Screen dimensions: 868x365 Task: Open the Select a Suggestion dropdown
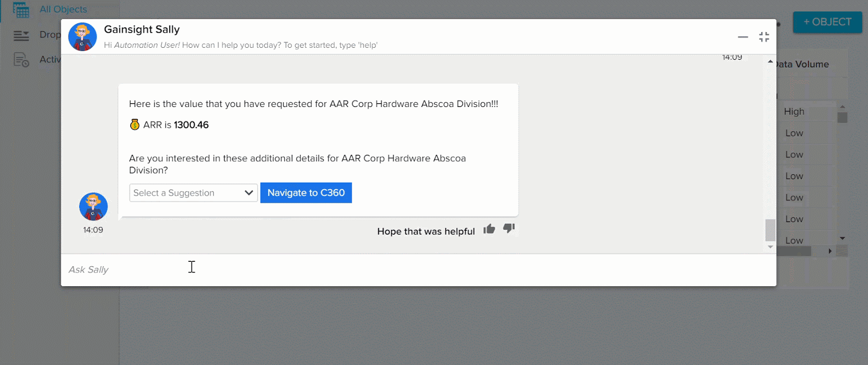(193, 193)
